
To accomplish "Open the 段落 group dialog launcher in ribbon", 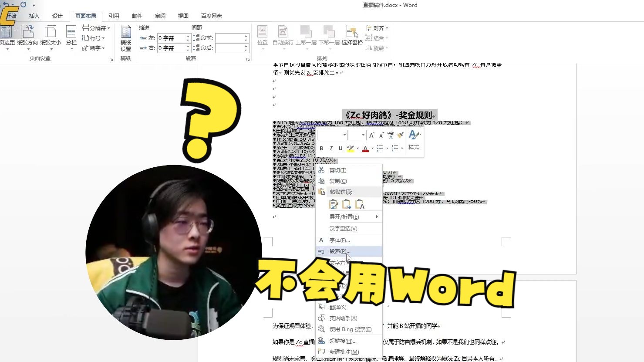I will pyautogui.click(x=248, y=59).
